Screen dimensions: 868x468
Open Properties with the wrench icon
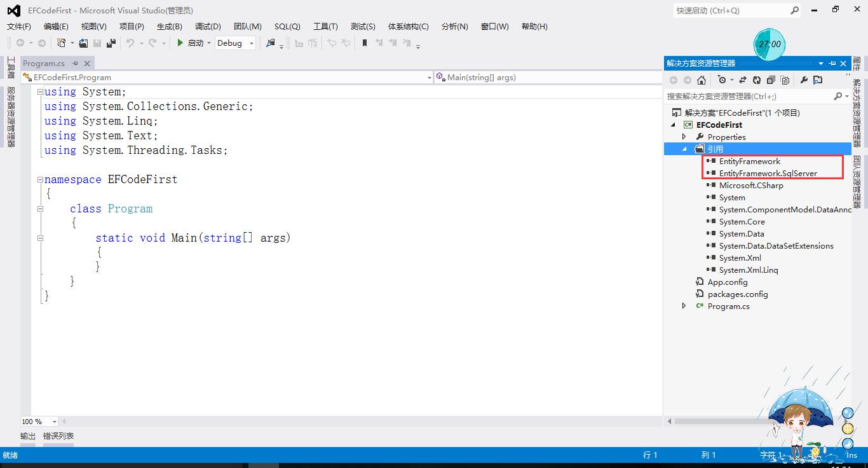pos(804,80)
